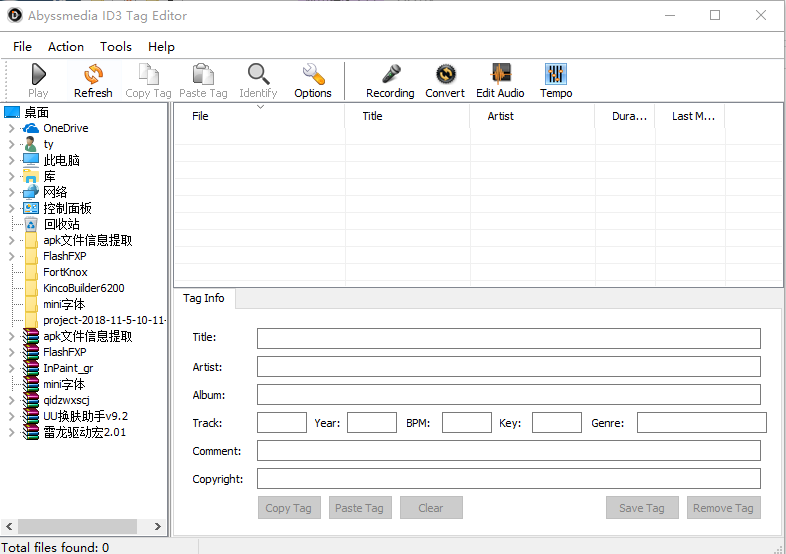Switch to the Tag Info tab
786x554 pixels.
[x=204, y=298]
